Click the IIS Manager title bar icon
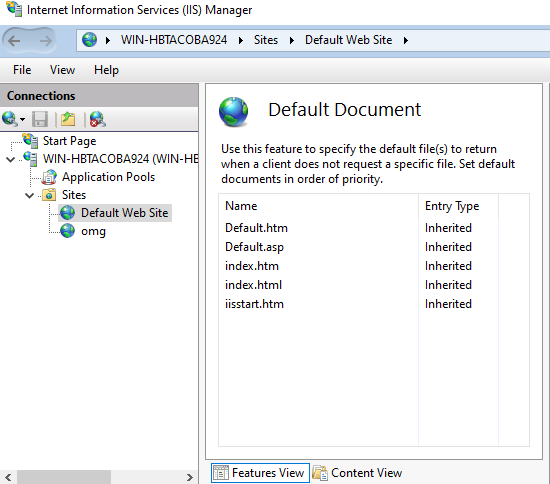This screenshot has height=484, width=550. [x=14, y=9]
